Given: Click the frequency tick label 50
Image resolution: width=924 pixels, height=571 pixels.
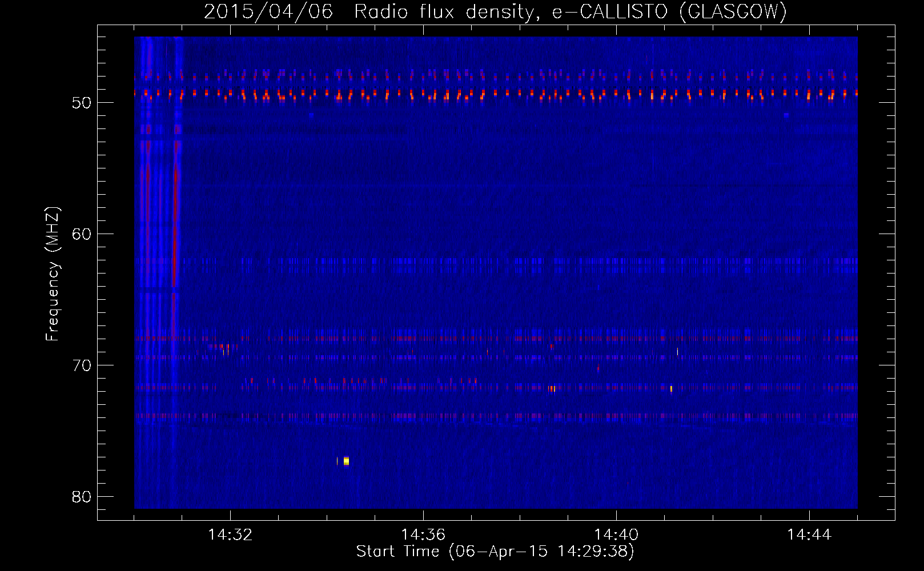Looking at the screenshot, I should pyautogui.click(x=82, y=103).
